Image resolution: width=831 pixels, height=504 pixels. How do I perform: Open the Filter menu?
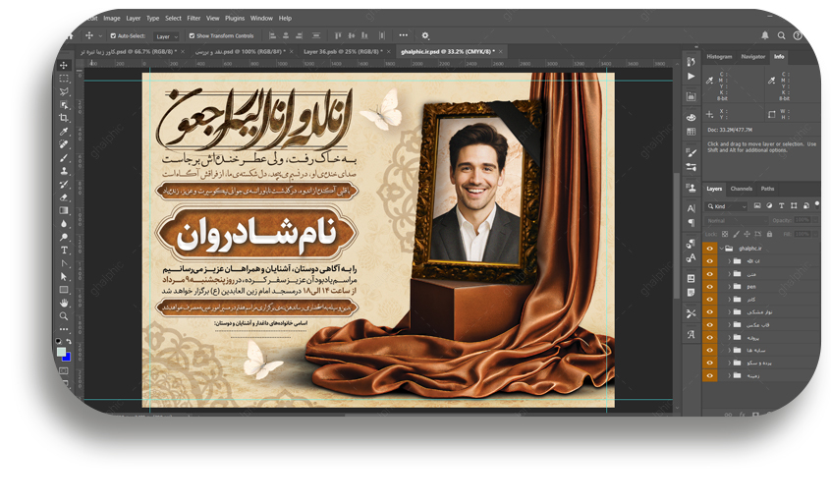194,18
